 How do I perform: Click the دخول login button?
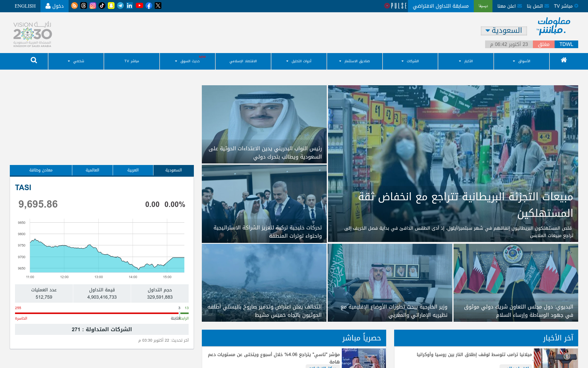pos(55,6)
